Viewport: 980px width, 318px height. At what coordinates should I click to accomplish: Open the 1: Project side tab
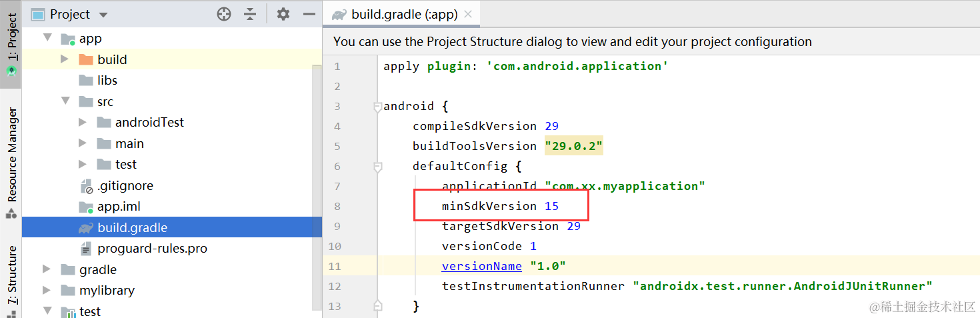point(11,44)
